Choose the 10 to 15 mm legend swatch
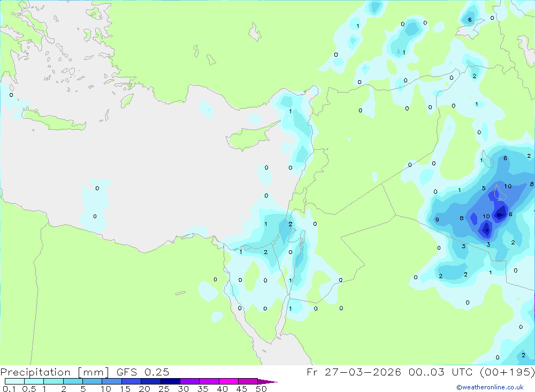 pyautogui.click(x=112, y=381)
